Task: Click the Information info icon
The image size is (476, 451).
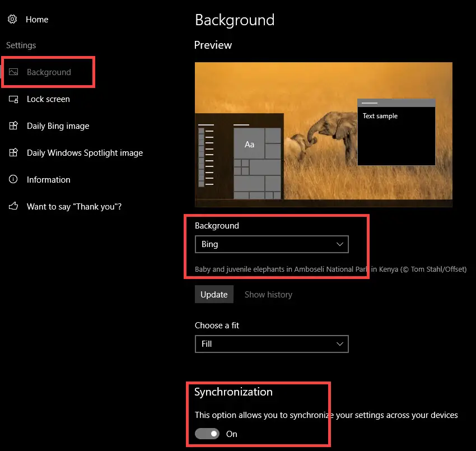Action: tap(13, 180)
